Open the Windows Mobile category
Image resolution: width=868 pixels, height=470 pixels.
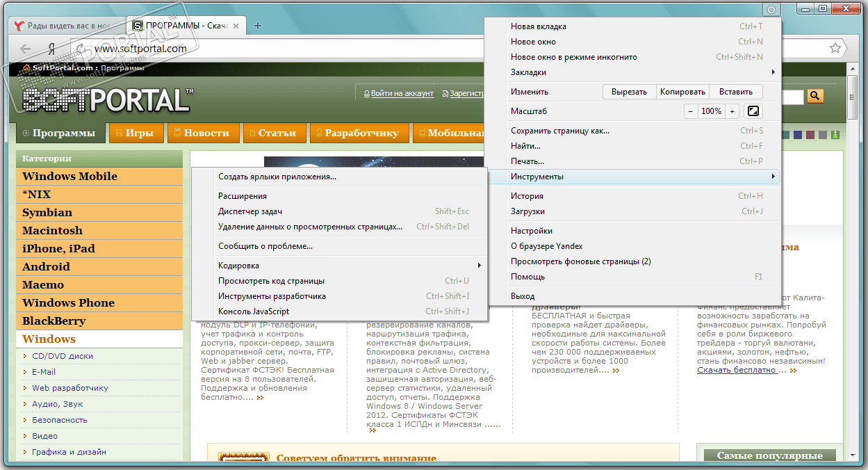click(x=99, y=177)
